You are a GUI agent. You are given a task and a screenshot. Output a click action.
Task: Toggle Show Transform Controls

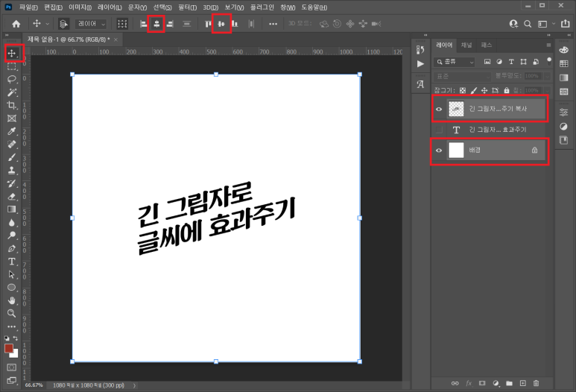(122, 24)
